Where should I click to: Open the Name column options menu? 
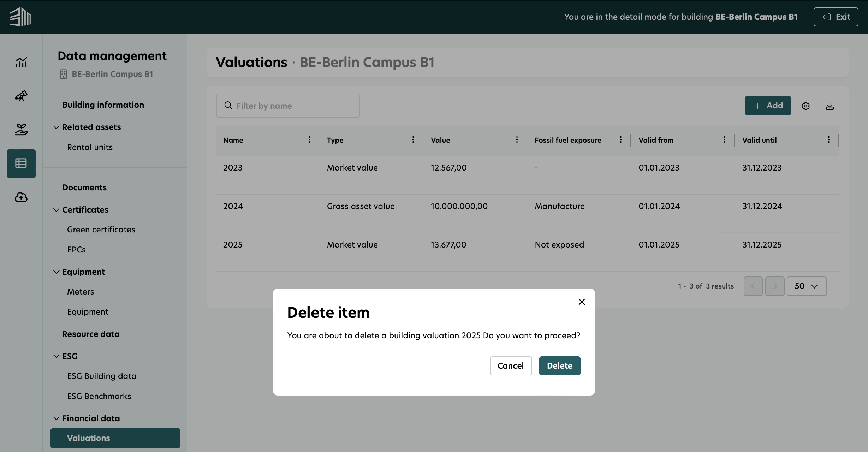(309, 139)
